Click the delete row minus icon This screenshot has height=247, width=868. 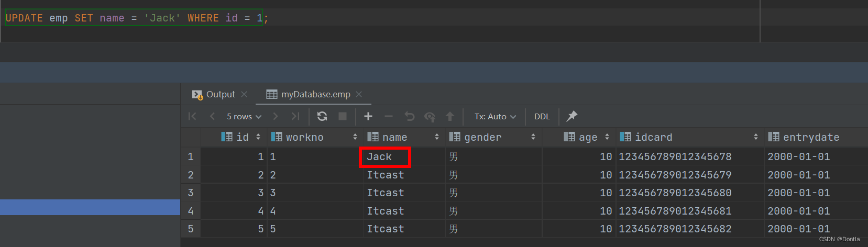point(388,116)
